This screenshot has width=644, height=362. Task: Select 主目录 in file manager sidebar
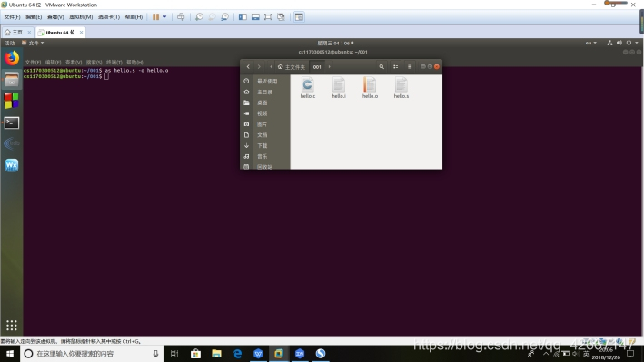[x=265, y=92]
